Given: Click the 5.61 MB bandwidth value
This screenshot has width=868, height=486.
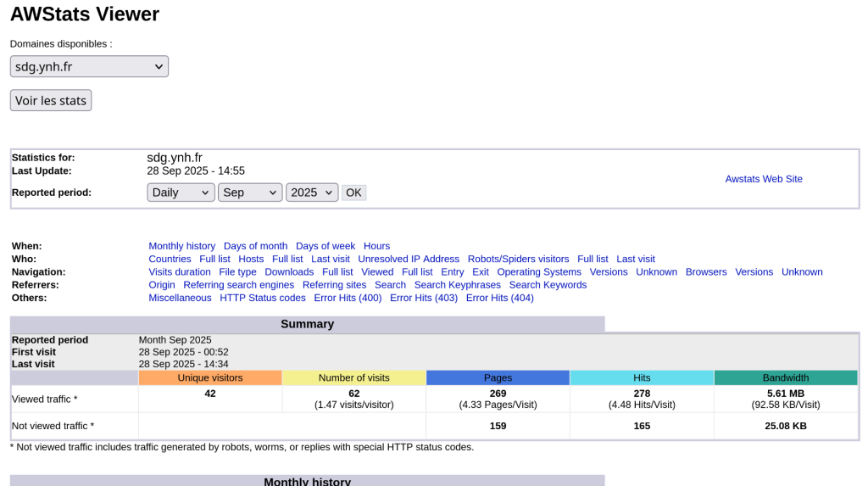Looking at the screenshot, I should pos(786,394).
